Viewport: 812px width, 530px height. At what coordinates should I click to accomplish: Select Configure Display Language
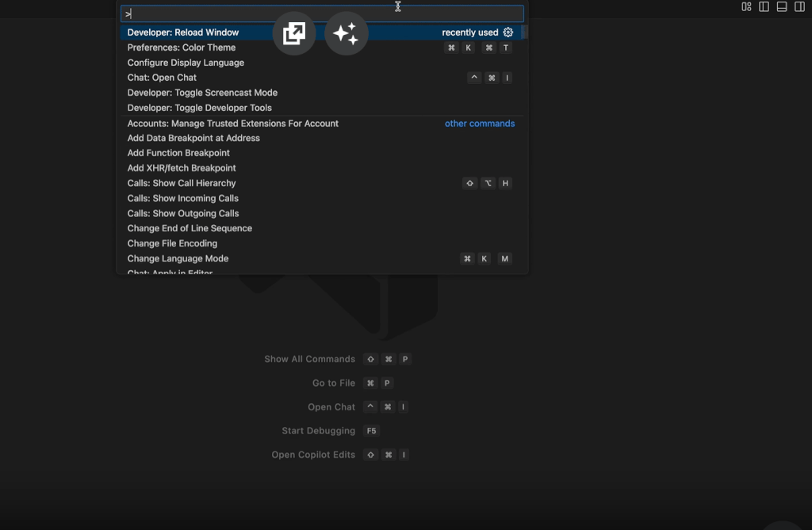321,63
